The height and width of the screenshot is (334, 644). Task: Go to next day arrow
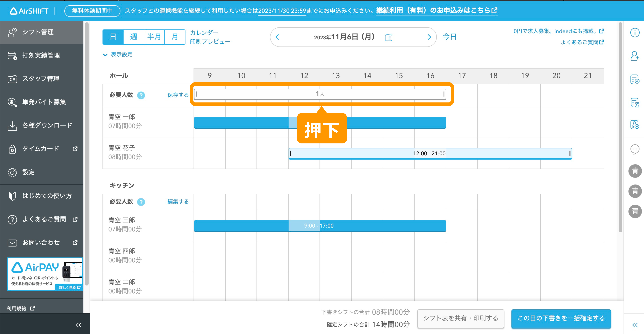pyautogui.click(x=429, y=37)
